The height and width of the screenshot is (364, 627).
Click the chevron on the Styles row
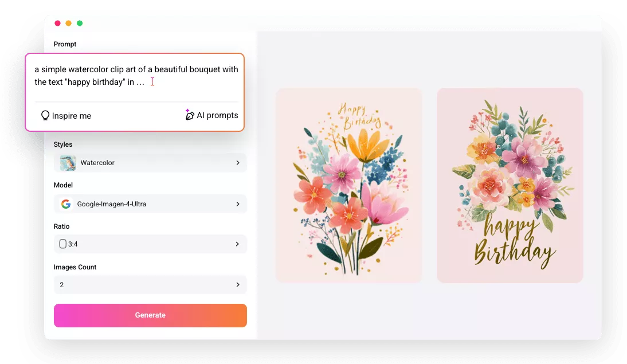[238, 162]
